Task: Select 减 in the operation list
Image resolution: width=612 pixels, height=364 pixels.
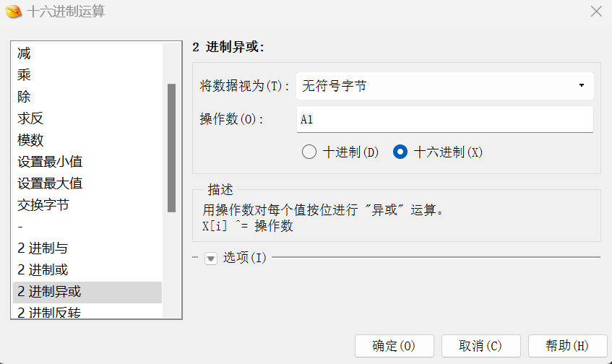Action: tap(88, 53)
